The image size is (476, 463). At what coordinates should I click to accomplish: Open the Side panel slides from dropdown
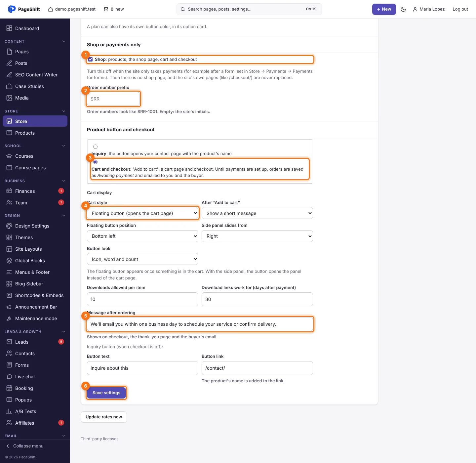pyautogui.click(x=257, y=236)
